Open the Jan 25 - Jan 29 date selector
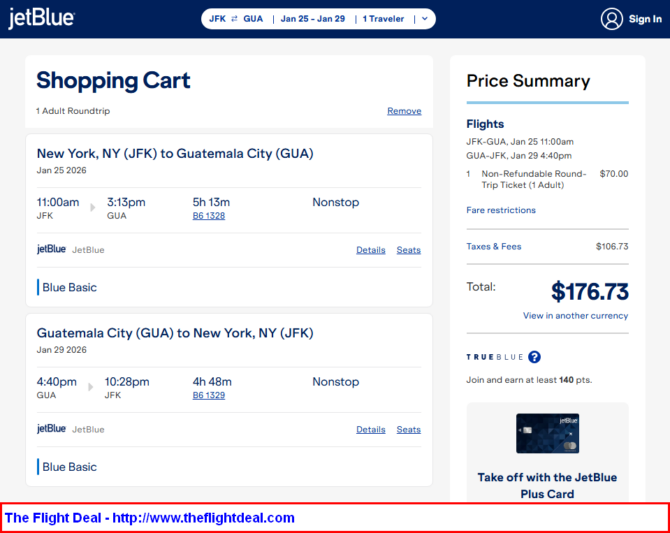This screenshot has width=670, height=533. 315,19
